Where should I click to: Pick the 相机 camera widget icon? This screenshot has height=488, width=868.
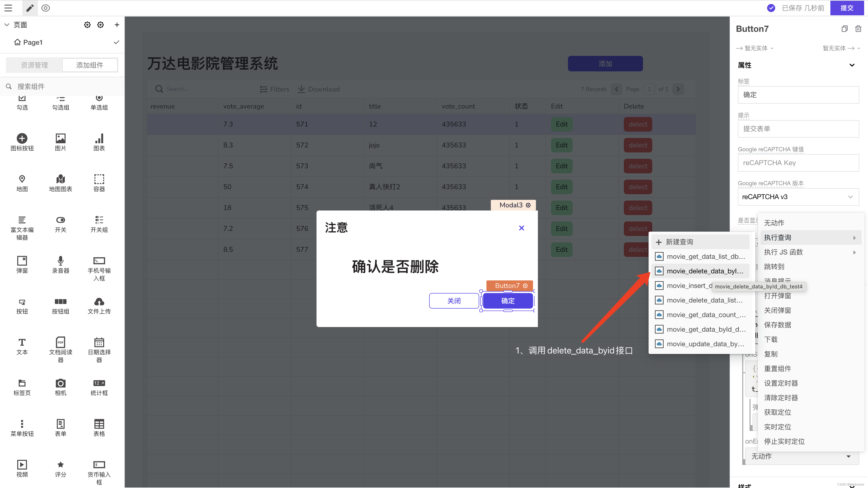60,383
